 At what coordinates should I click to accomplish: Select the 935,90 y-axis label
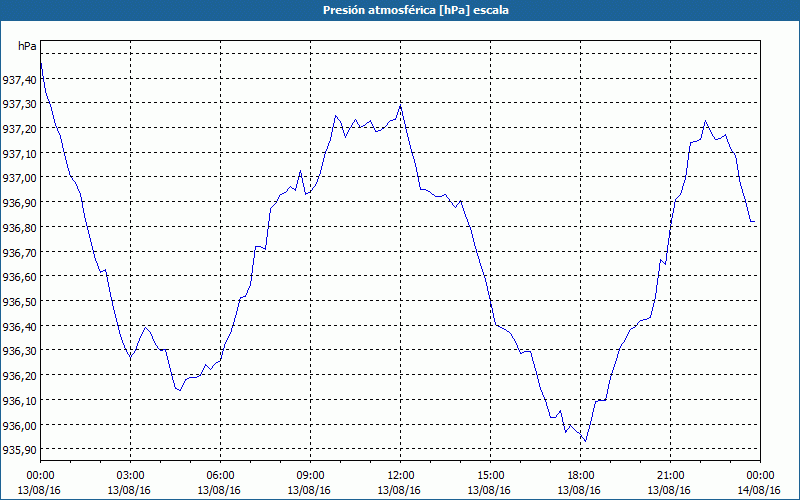click(x=19, y=449)
